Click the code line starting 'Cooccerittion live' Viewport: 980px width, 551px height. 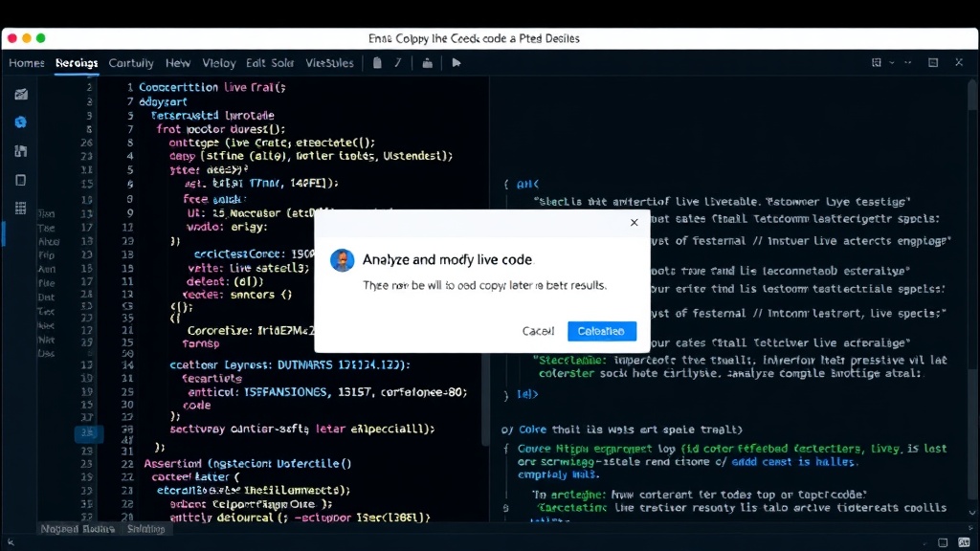coord(212,87)
